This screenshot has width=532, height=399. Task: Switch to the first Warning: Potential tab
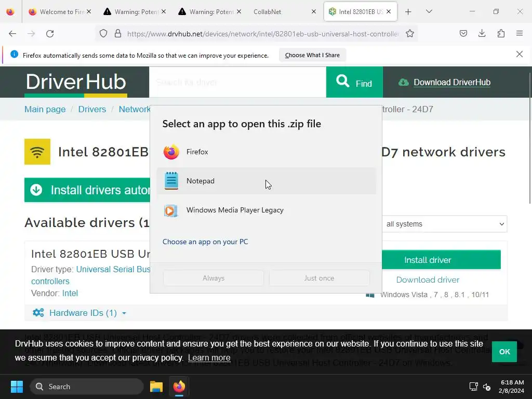click(134, 12)
